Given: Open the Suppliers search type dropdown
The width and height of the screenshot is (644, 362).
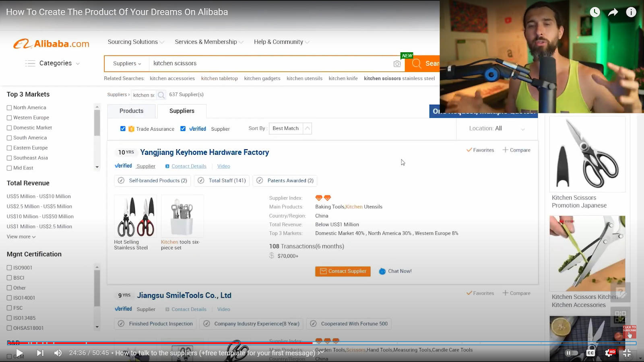Looking at the screenshot, I should pos(127,64).
